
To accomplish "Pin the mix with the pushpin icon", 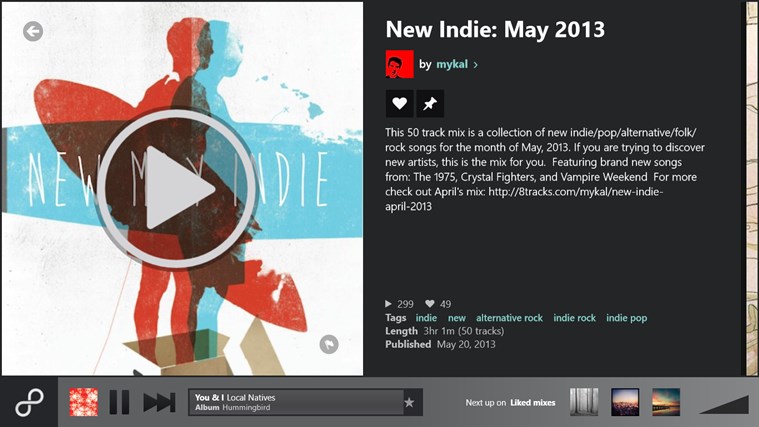I will pos(430,103).
